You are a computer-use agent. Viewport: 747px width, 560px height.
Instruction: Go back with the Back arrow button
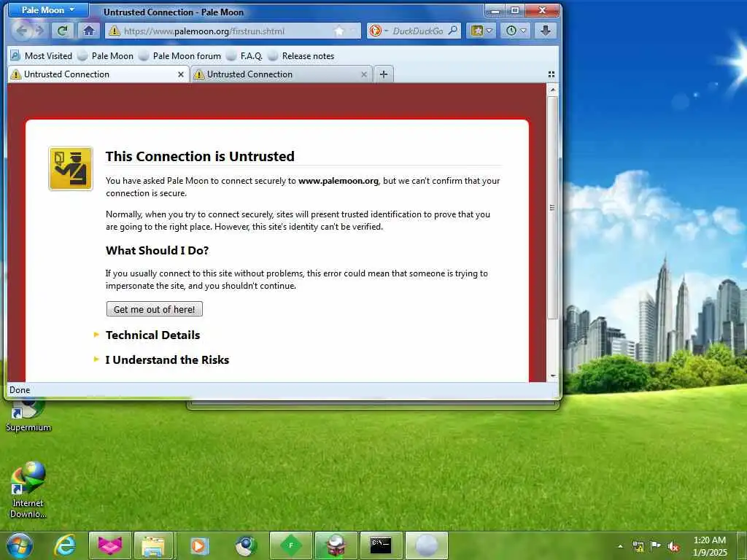21,31
